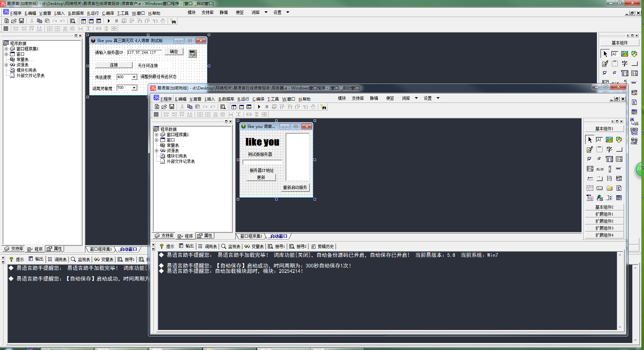Select the picture box component in server palette
The height and width of the screenshot is (350, 644).
pyautogui.click(x=609, y=140)
